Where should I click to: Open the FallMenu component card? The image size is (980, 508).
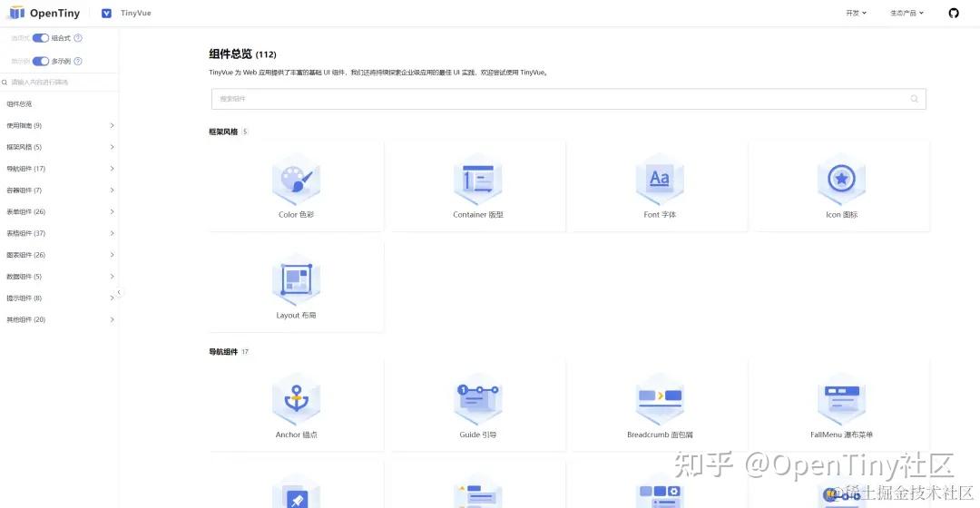[842, 406]
